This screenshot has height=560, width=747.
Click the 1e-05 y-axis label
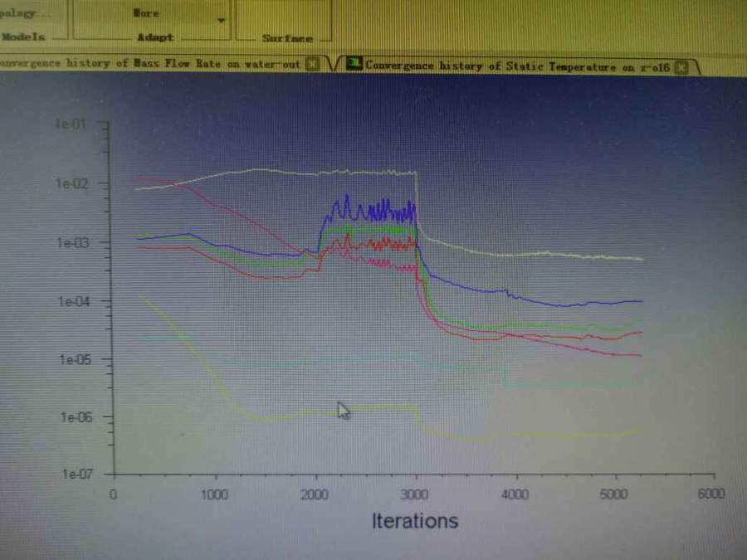click(x=75, y=359)
